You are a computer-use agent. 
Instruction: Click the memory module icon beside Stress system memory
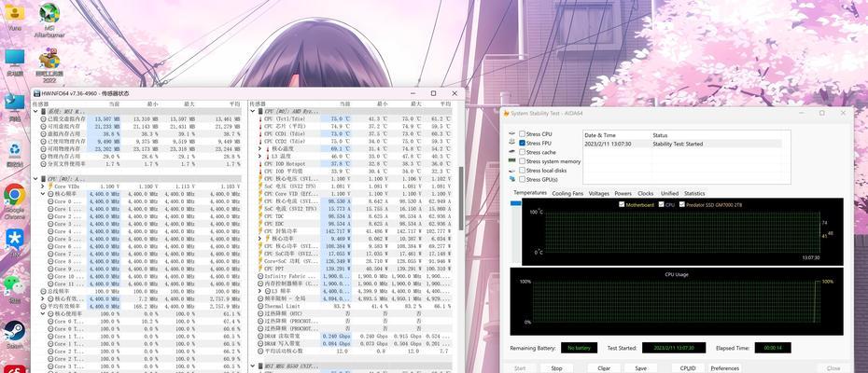pyautogui.click(x=512, y=161)
